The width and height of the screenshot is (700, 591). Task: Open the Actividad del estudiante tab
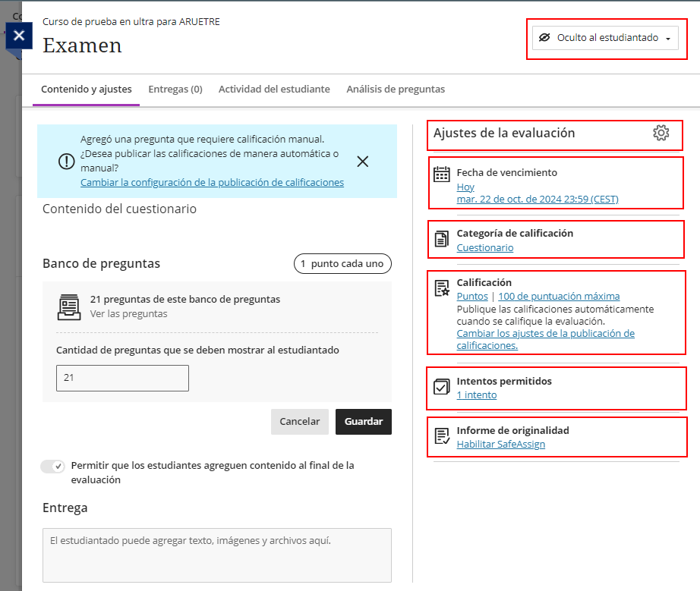274,90
